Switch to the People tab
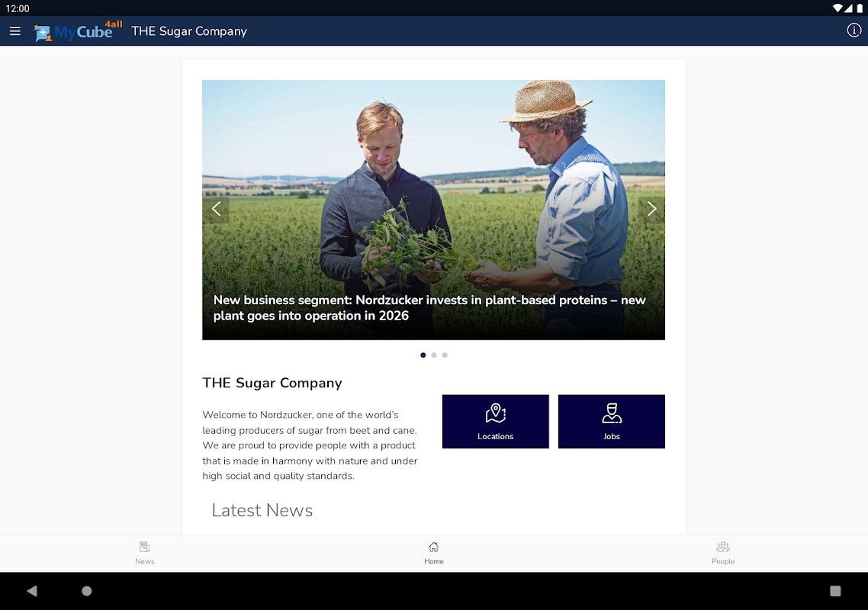The image size is (868, 610). (x=723, y=553)
